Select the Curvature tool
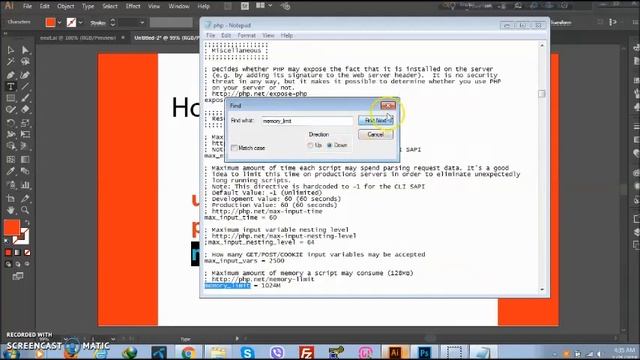 [25, 75]
